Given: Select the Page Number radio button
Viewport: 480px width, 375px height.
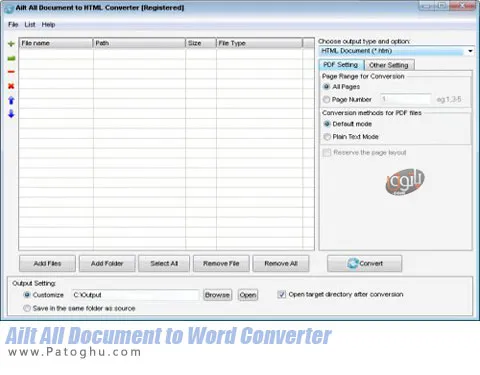Looking at the screenshot, I should coord(327,99).
